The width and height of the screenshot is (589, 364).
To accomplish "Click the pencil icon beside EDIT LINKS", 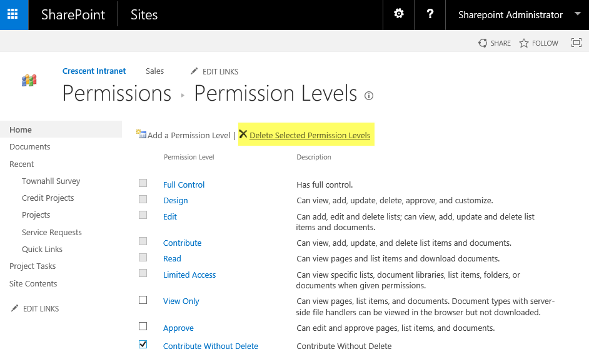I will pyautogui.click(x=193, y=71).
